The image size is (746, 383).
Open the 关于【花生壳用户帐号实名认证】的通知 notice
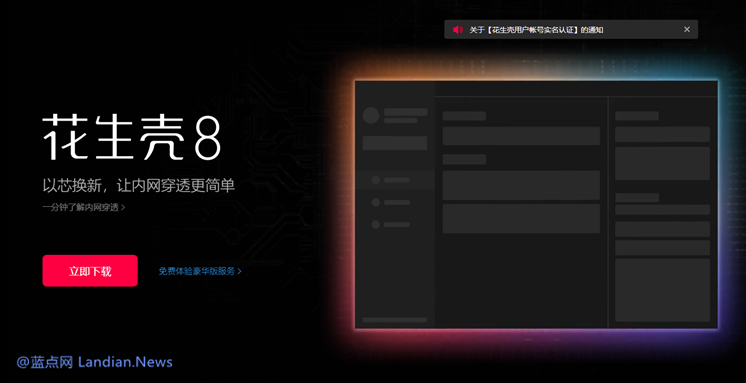pyautogui.click(x=536, y=30)
